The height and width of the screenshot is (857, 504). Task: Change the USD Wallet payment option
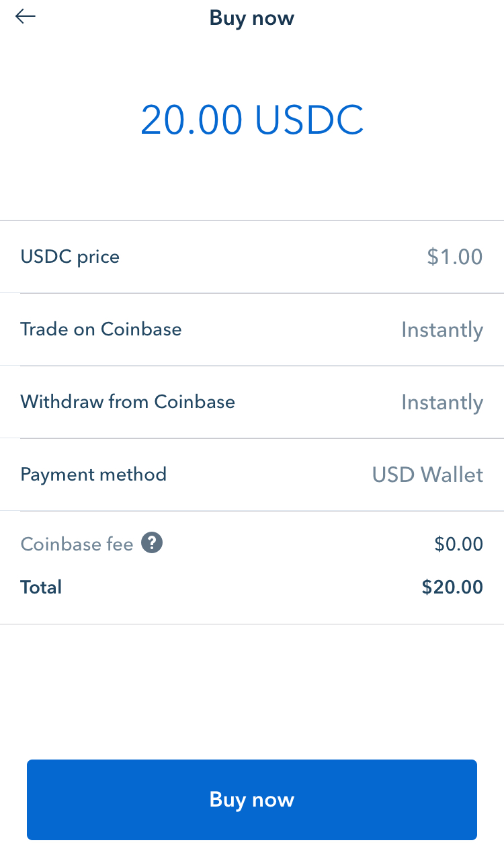point(427,475)
